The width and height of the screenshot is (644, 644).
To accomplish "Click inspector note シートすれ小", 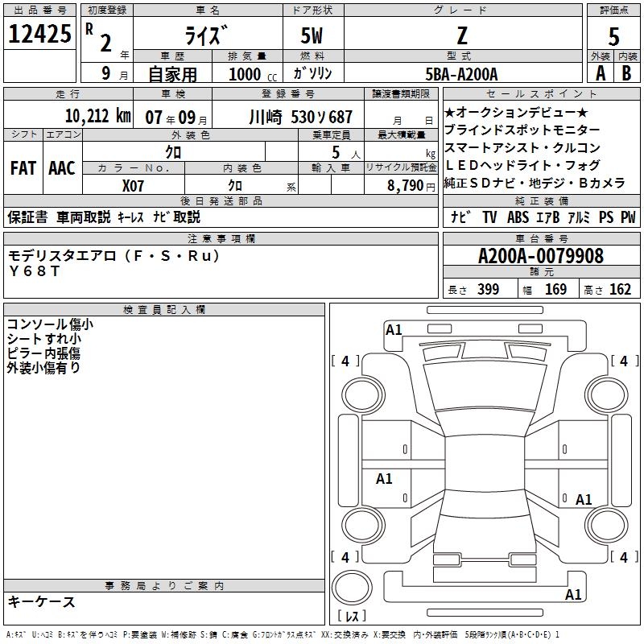I will 44,339.
